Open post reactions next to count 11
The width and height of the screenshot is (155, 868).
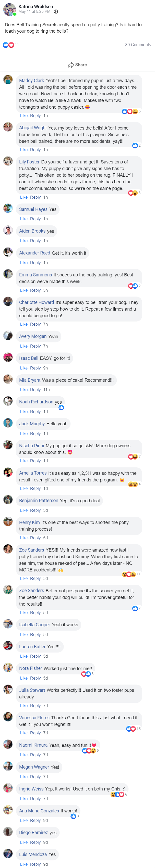8,45
